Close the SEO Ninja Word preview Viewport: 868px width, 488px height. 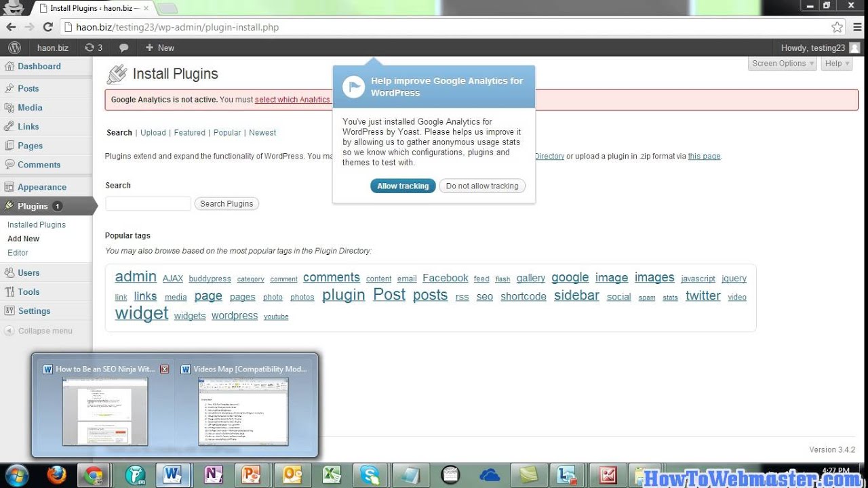pyautogui.click(x=165, y=369)
